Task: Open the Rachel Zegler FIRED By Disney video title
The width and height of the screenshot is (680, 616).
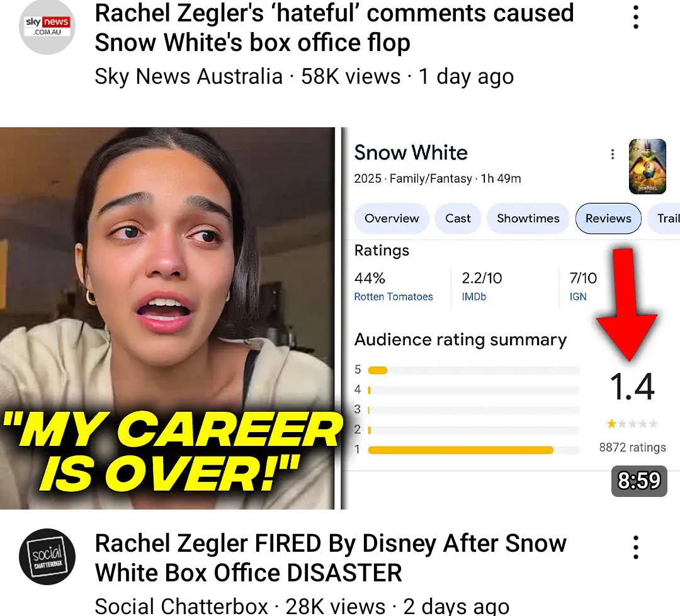Action: pyautogui.click(x=331, y=558)
